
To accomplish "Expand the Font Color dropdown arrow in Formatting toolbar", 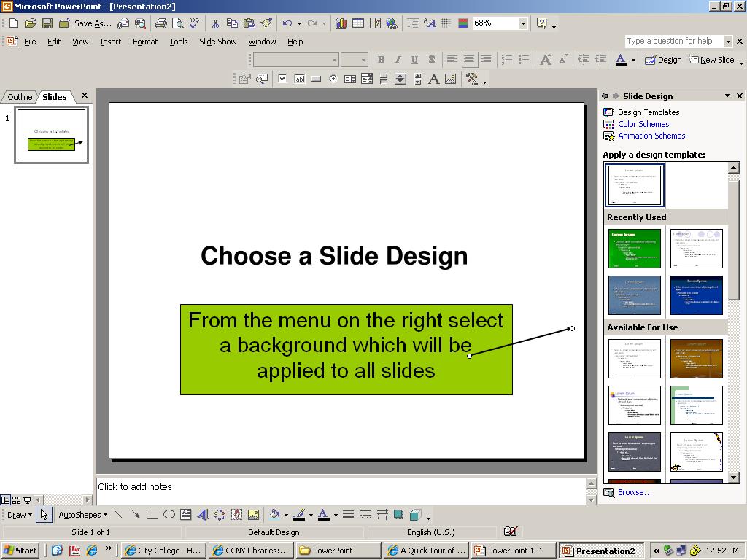I will (x=633, y=60).
